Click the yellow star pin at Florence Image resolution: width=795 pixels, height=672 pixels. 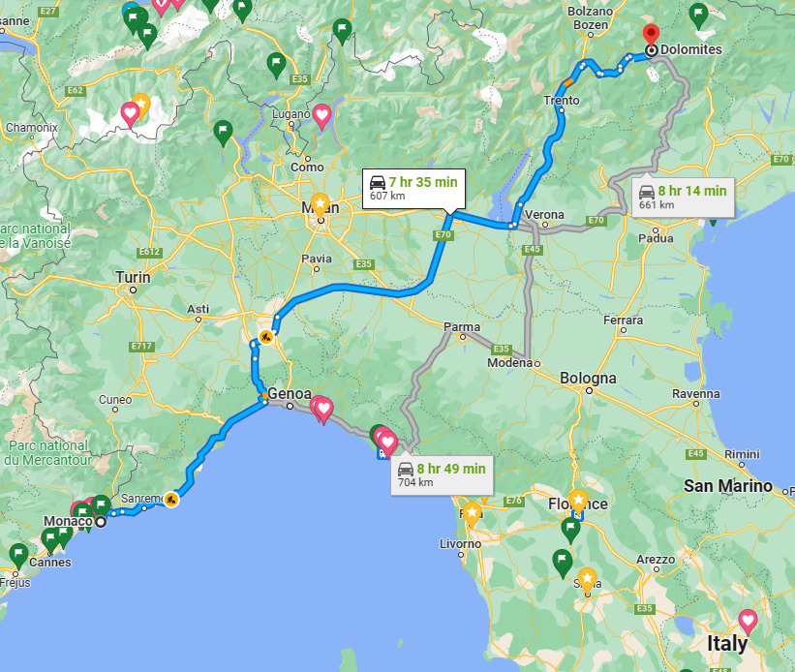(578, 501)
